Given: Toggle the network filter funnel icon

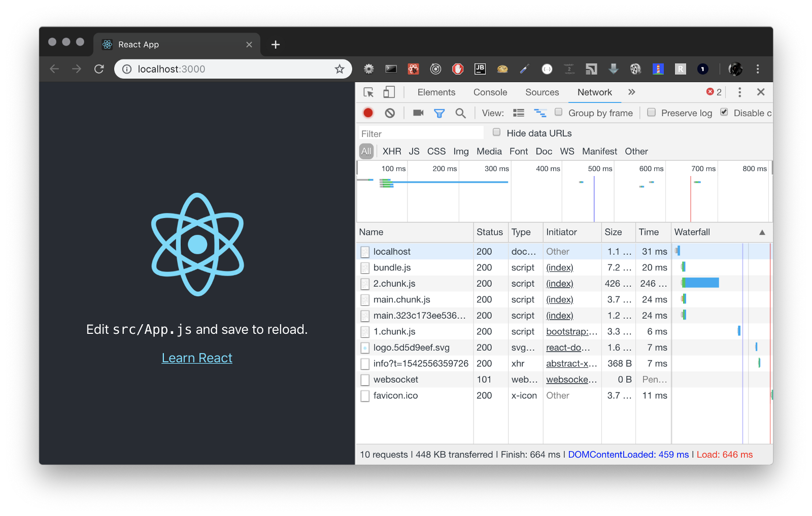Looking at the screenshot, I should click(x=439, y=113).
